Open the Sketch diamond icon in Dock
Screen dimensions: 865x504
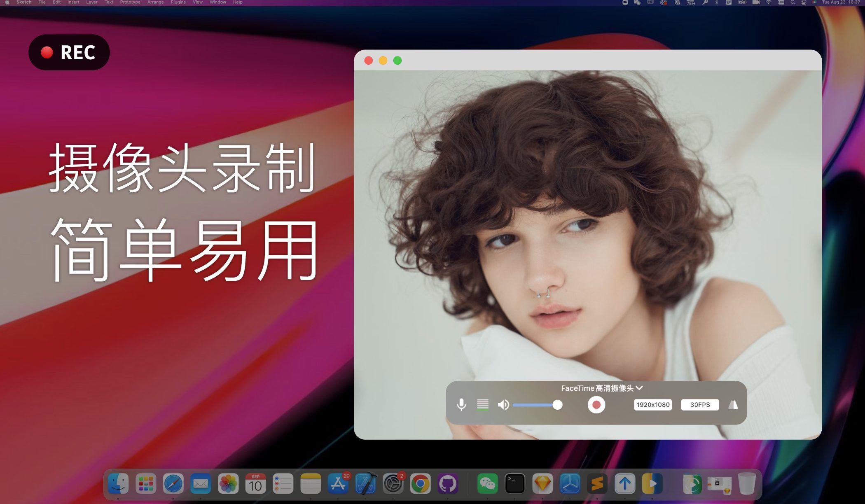click(542, 483)
